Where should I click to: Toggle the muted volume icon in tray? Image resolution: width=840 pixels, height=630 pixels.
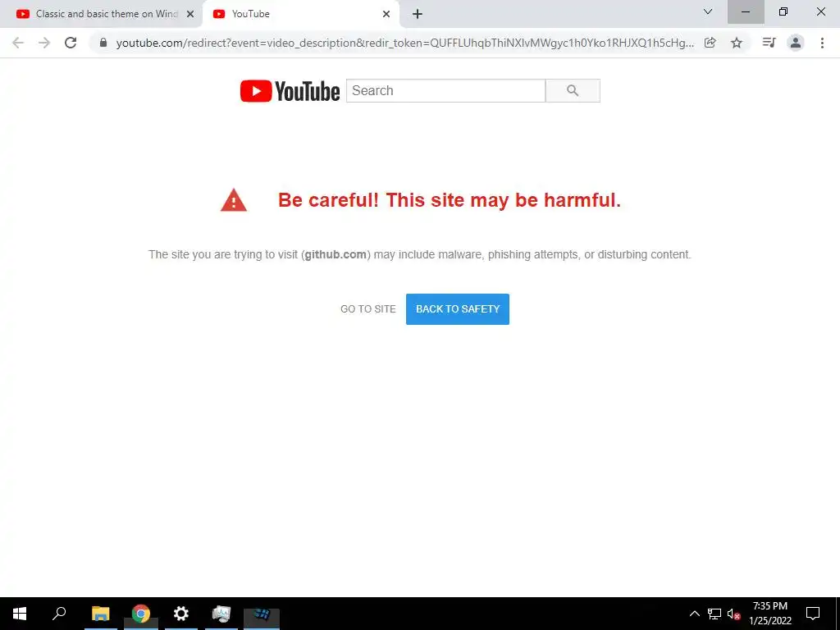tap(733, 614)
